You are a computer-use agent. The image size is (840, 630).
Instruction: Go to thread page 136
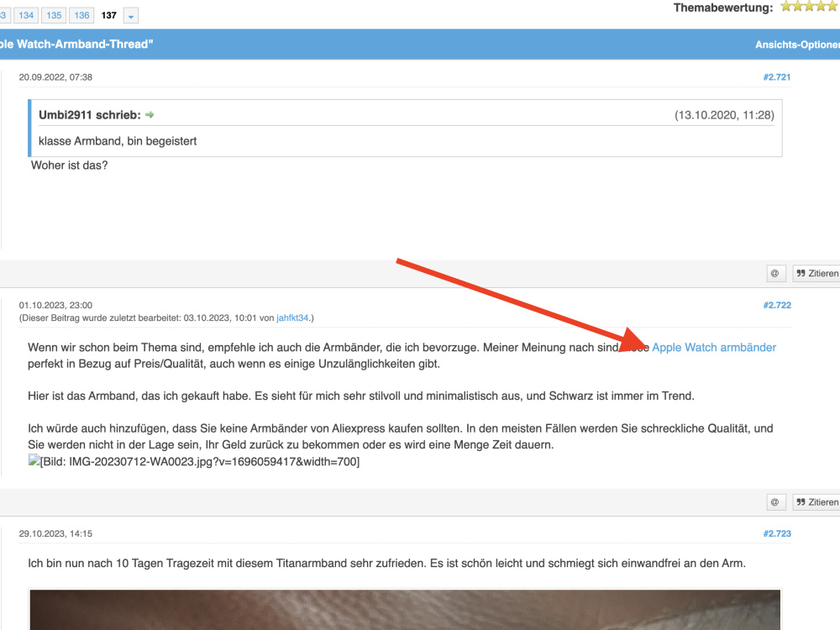tap(81, 15)
